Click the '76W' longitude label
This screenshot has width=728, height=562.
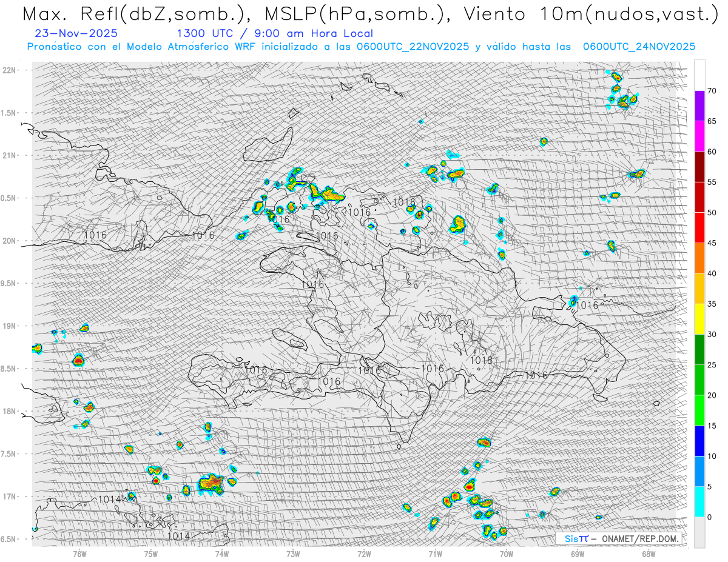point(79,554)
